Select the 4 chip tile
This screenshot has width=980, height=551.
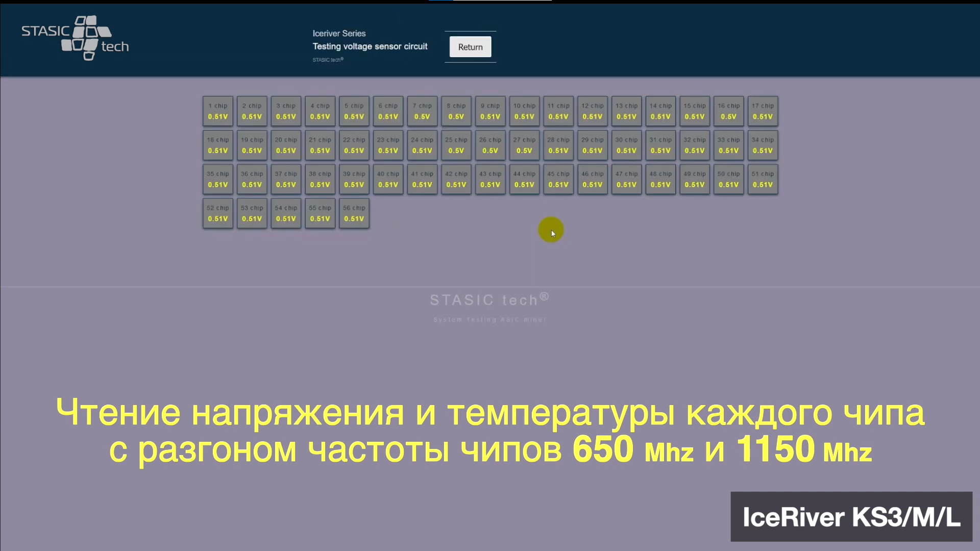(320, 111)
